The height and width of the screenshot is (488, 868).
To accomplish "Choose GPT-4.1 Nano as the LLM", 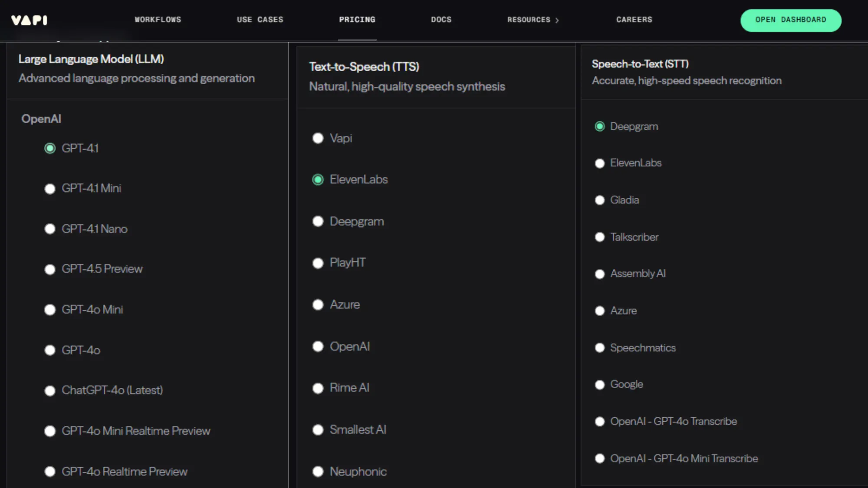I will coord(50,229).
